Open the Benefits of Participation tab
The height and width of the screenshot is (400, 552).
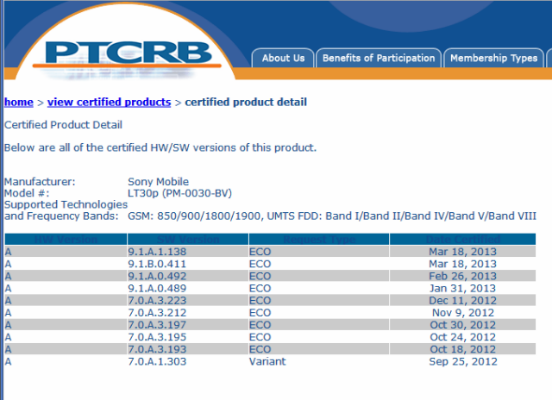point(378,58)
